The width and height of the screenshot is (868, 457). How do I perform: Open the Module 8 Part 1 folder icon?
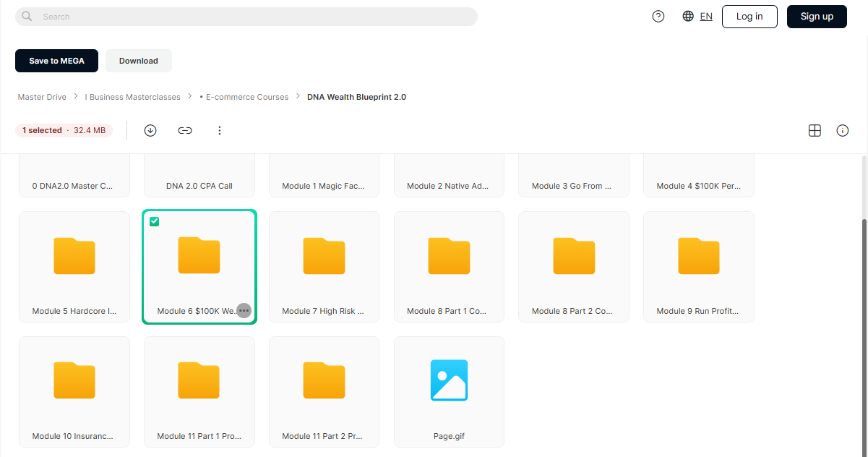tap(449, 256)
